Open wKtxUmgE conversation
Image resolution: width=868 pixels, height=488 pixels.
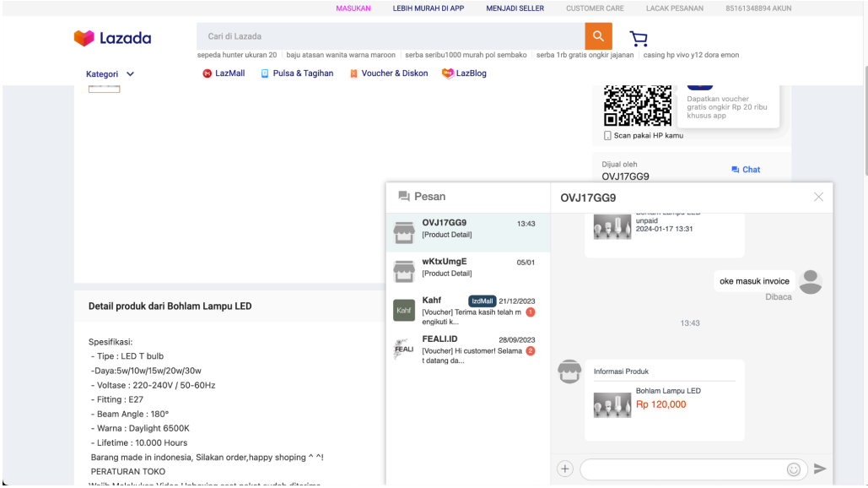468,271
